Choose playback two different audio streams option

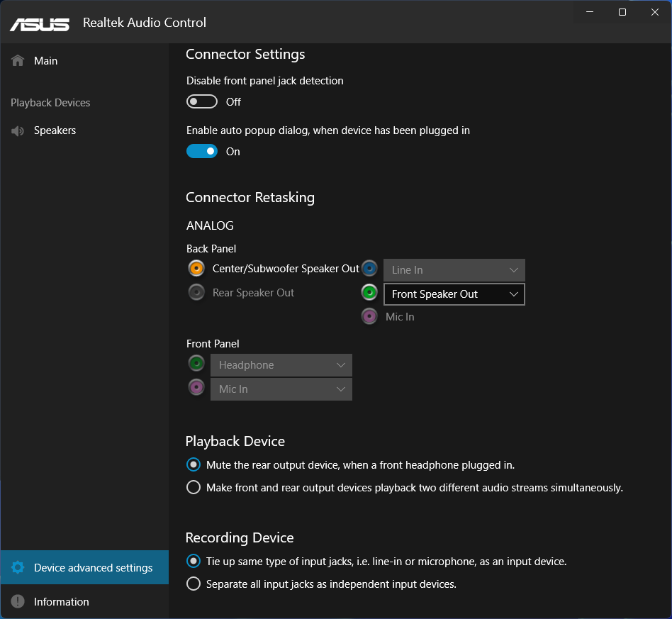[194, 488]
